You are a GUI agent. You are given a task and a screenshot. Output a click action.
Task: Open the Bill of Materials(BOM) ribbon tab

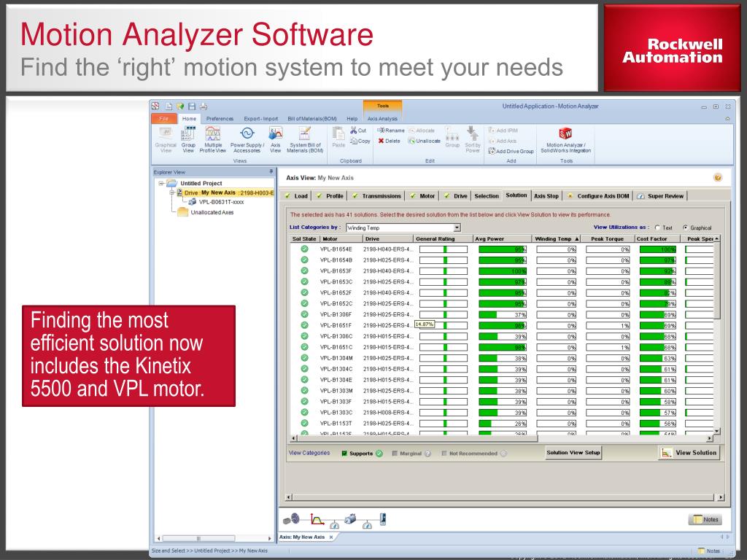coord(312,119)
